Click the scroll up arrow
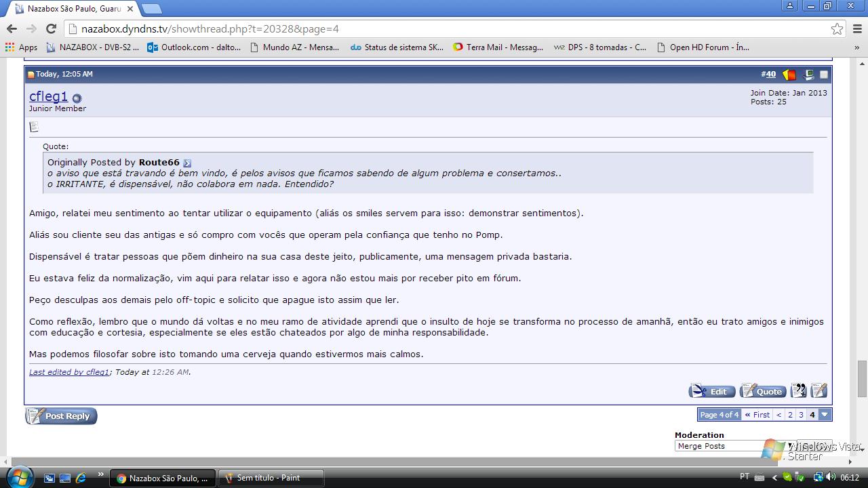 [862, 63]
